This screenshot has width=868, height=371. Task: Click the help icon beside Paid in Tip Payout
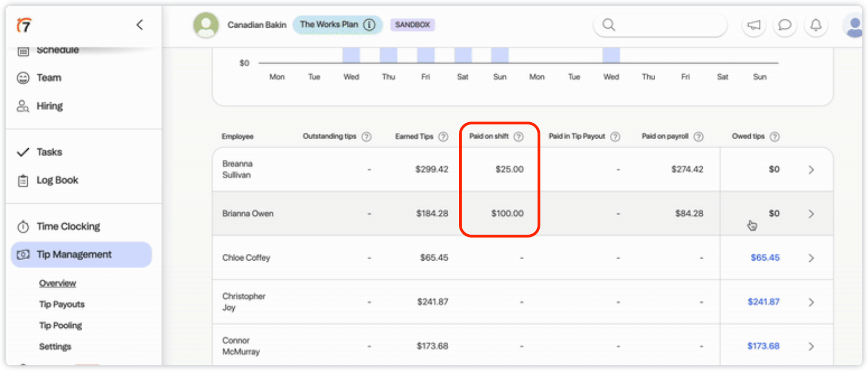click(x=615, y=137)
